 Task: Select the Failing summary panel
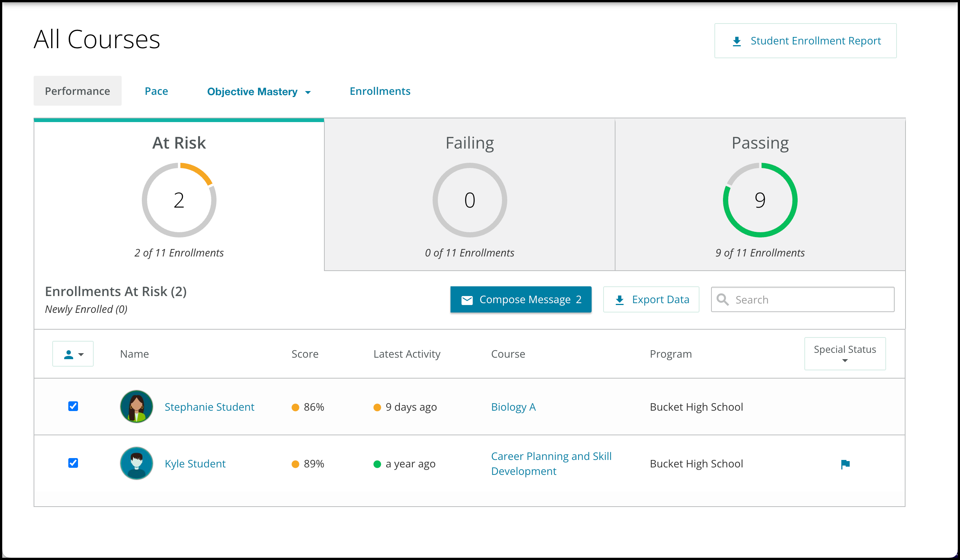[469, 195]
